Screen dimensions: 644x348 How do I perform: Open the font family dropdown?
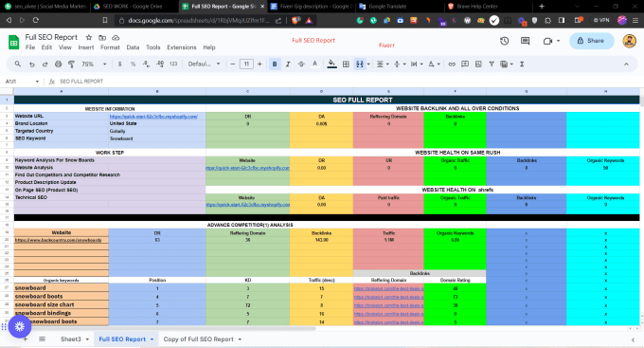pos(204,64)
